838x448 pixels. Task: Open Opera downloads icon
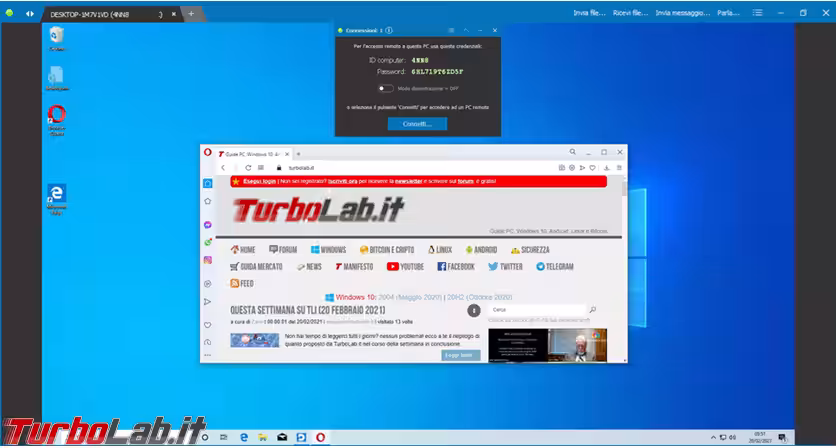pos(607,167)
